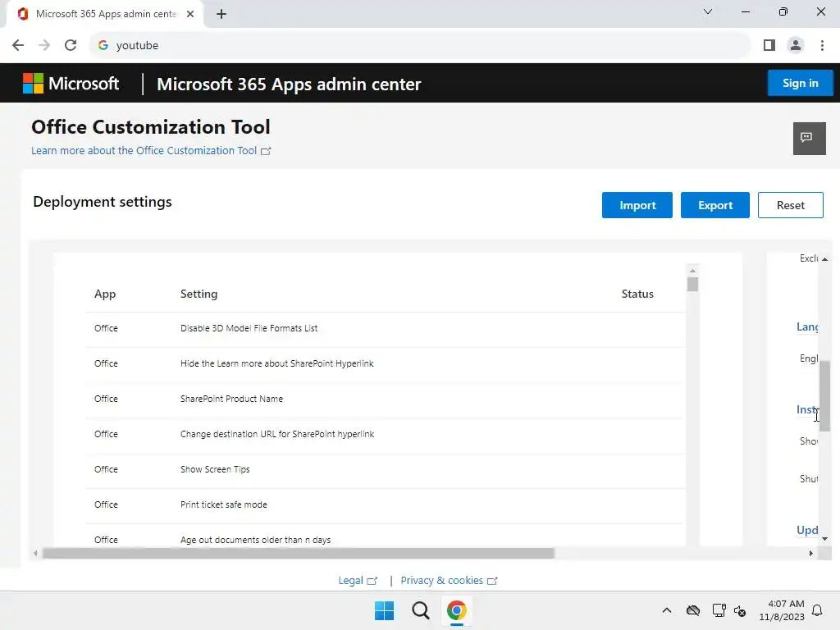
Task: Click the Chrome profile avatar icon
Action: point(795,45)
